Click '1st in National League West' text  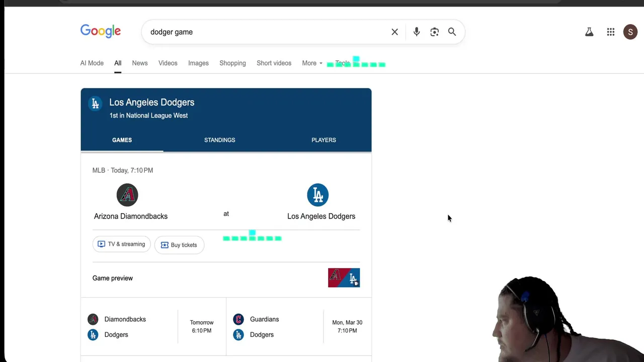tap(148, 116)
